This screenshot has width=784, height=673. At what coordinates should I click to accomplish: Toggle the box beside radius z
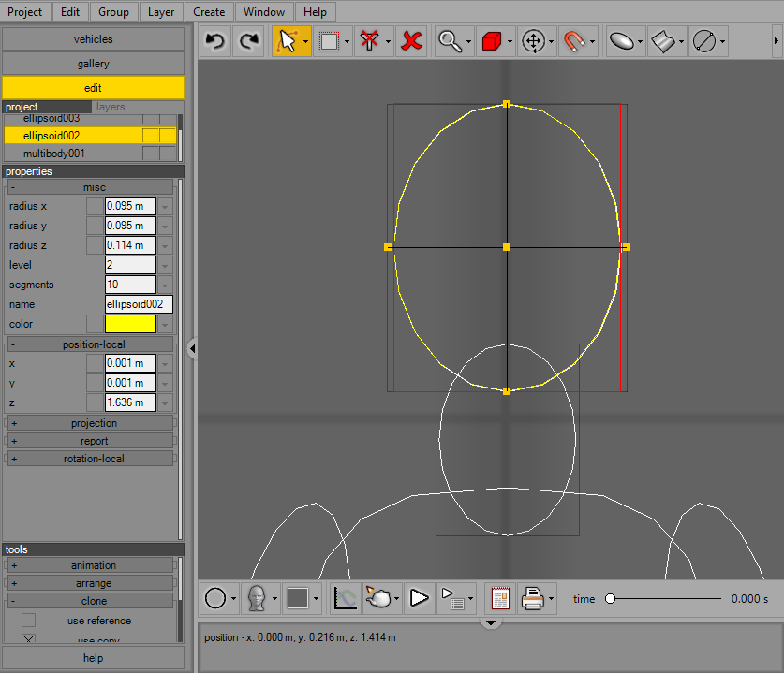pos(95,245)
